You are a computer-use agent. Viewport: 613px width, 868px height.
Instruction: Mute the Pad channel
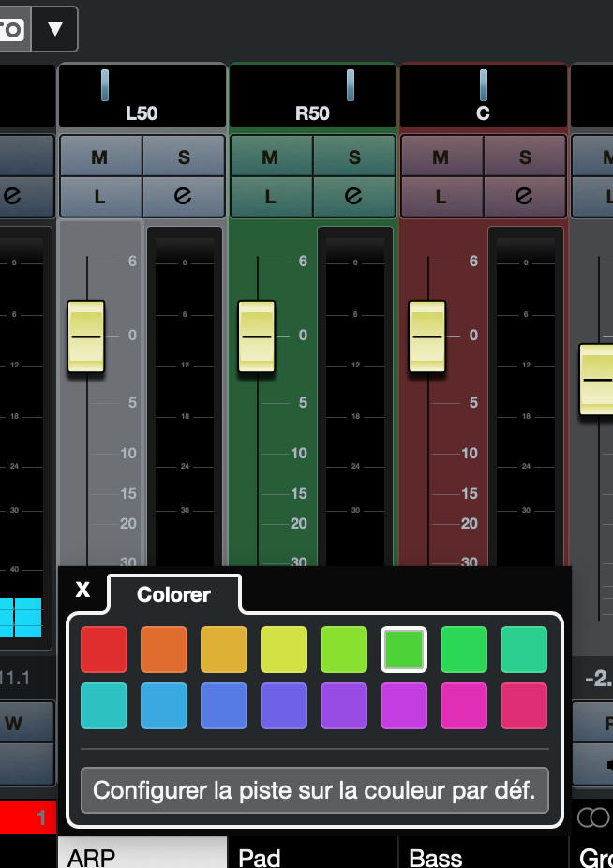pos(271,157)
